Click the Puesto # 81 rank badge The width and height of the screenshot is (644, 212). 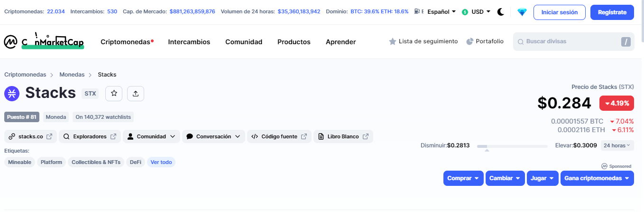pyautogui.click(x=22, y=117)
